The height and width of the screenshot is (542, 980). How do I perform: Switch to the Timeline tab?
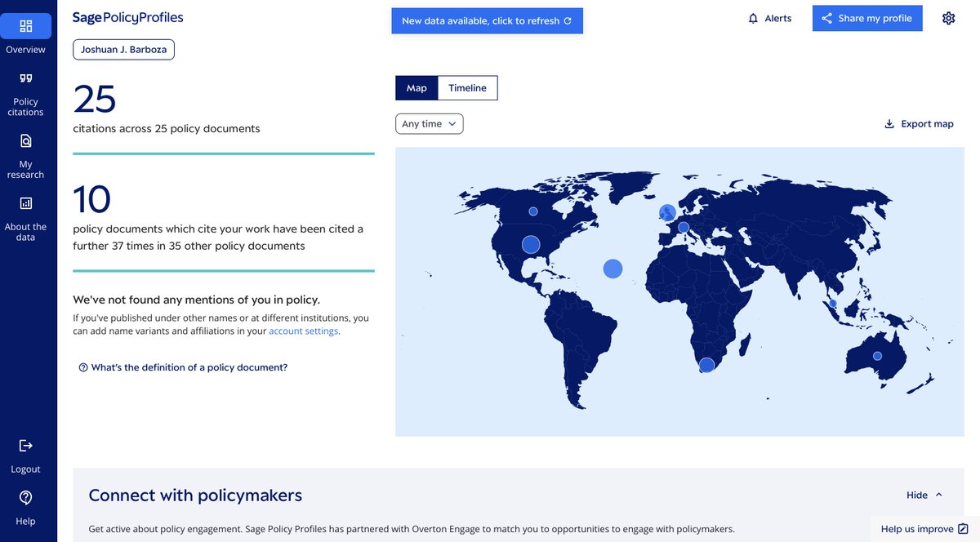pyautogui.click(x=467, y=88)
